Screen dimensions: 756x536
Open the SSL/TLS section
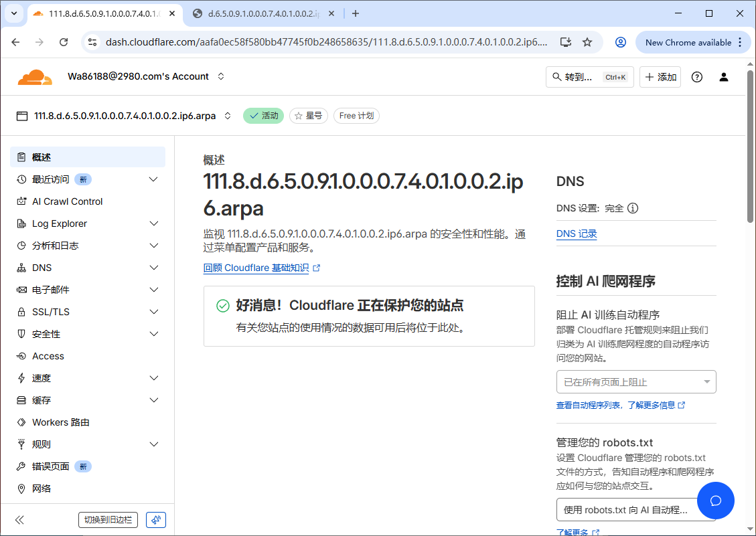point(50,311)
